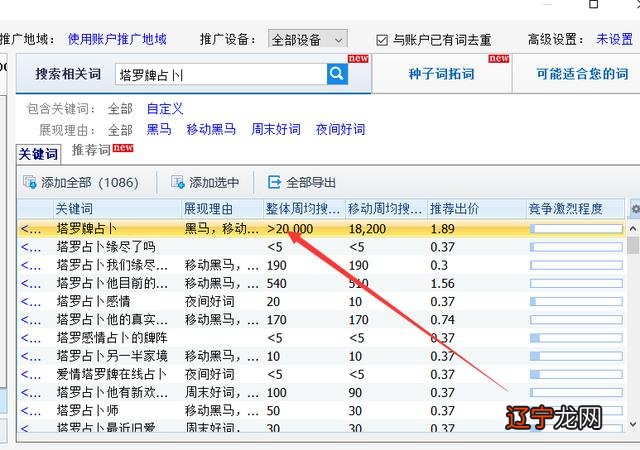Click the maximize window square icon

pos(594,4)
